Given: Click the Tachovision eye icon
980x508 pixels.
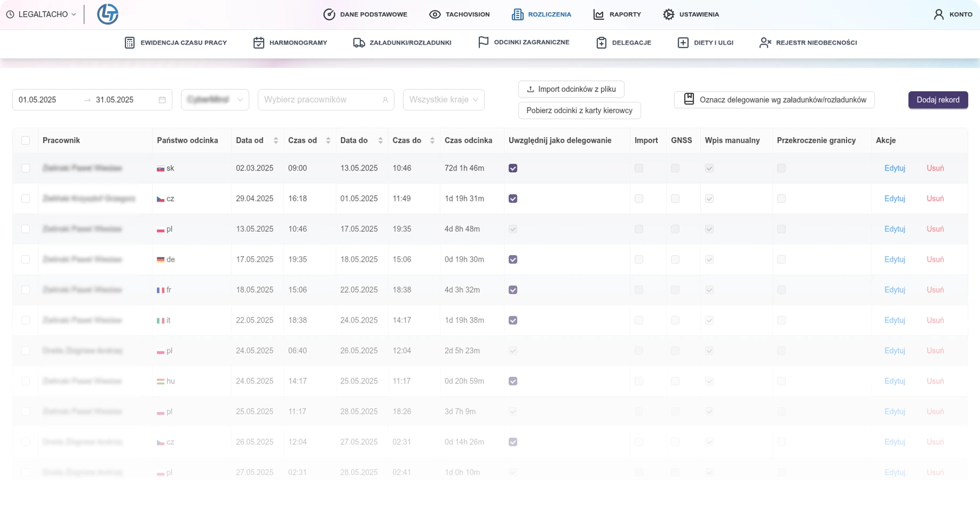Looking at the screenshot, I should (x=435, y=14).
